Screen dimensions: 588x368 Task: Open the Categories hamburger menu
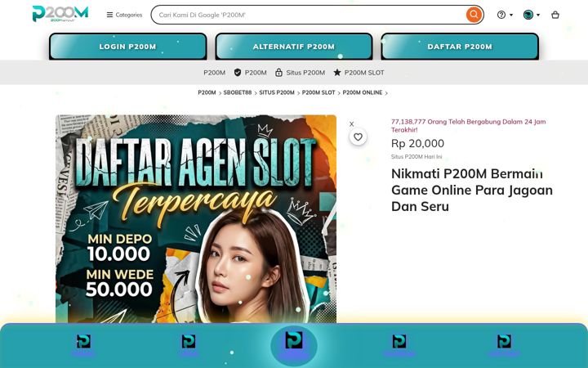[124, 15]
